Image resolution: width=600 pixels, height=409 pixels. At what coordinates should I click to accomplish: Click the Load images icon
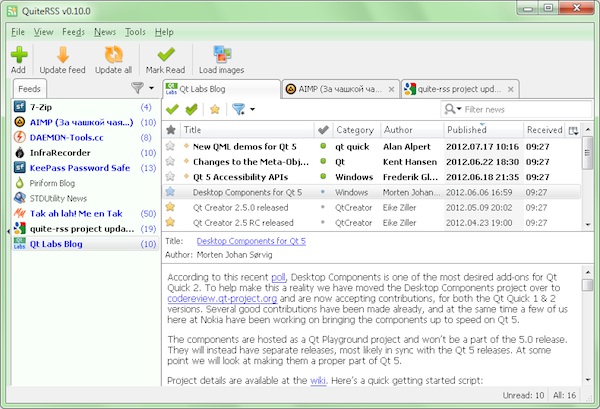click(x=222, y=54)
